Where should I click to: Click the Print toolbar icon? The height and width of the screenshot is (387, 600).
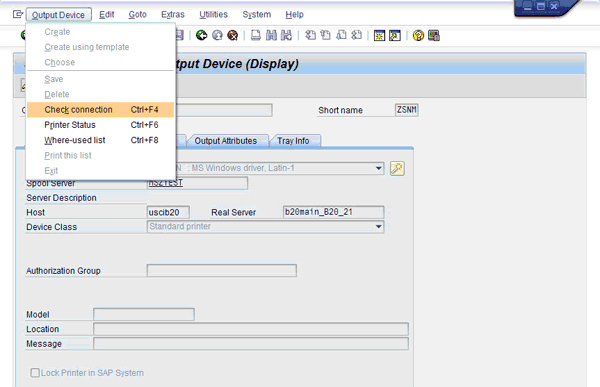click(256, 36)
